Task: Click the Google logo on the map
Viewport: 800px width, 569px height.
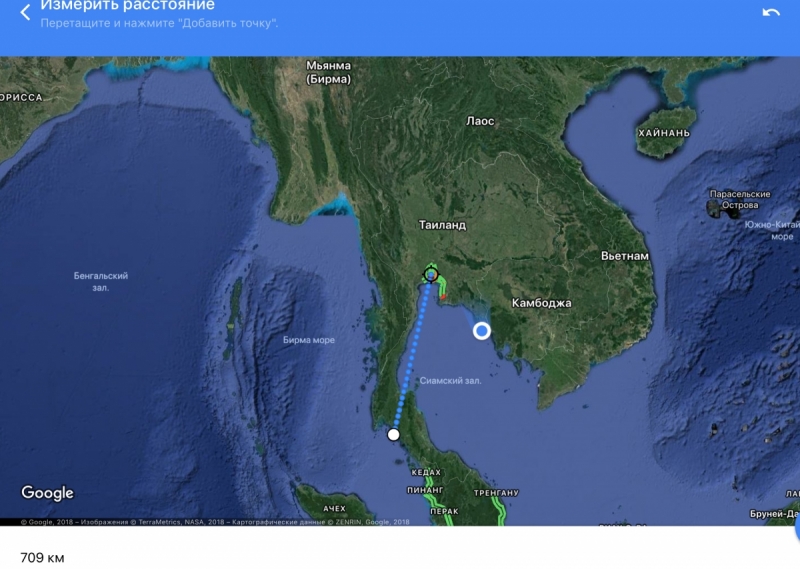Action: click(48, 493)
